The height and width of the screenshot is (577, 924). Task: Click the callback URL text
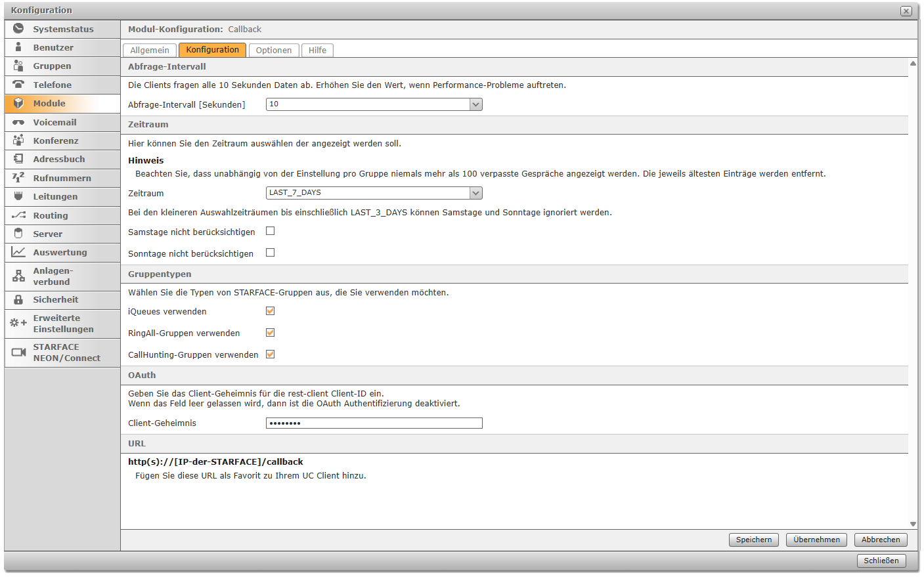(x=215, y=461)
